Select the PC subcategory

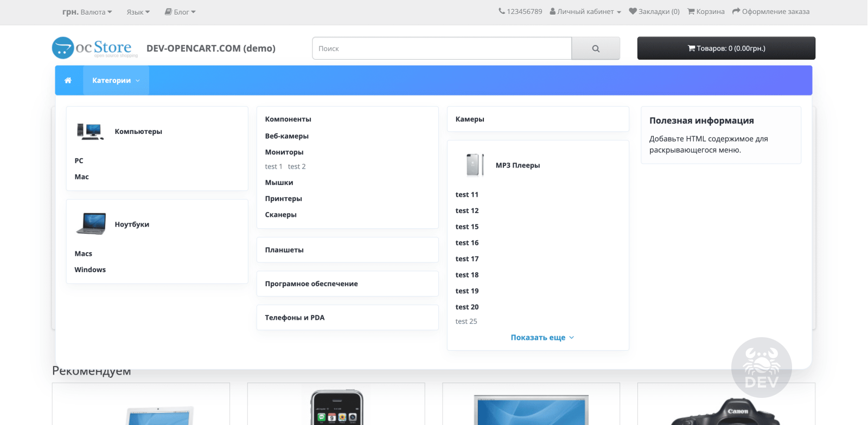coord(79,160)
